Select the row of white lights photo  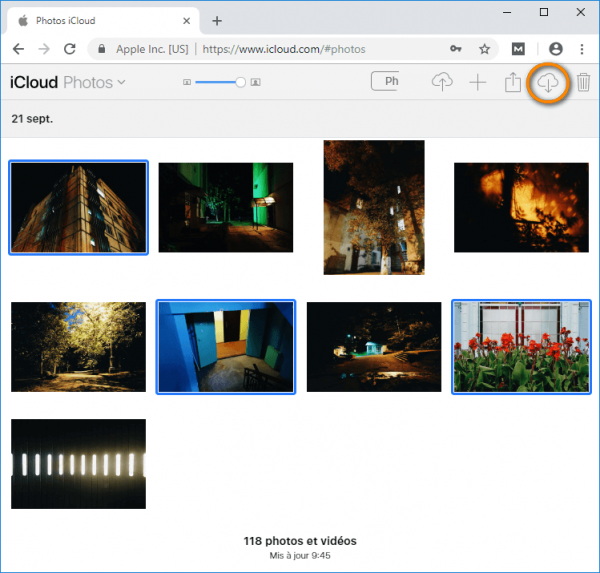tap(78, 464)
